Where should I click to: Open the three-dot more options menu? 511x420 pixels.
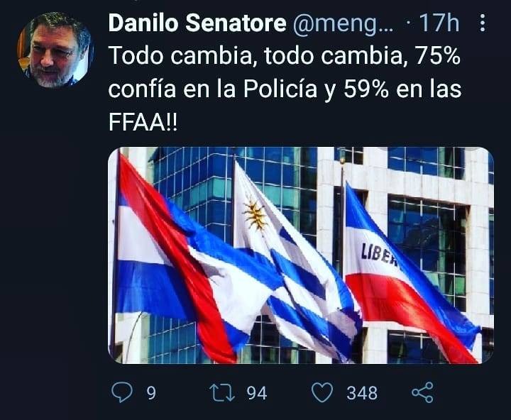pos(483,23)
